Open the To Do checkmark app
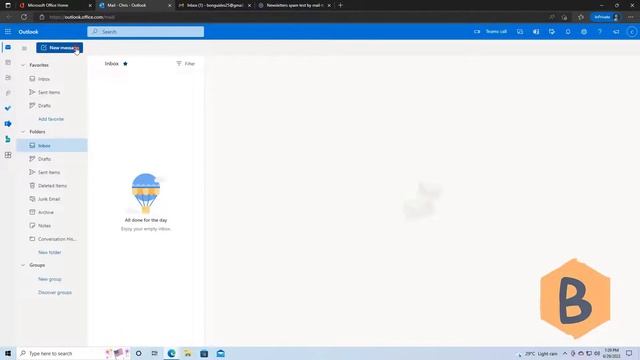 [x=8, y=108]
